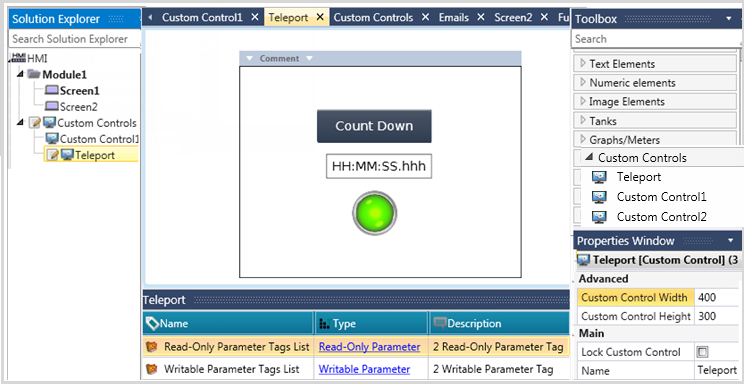This screenshot has height=384, width=744.
Task: Switch to the Screen2 tab
Action: (x=513, y=18)
